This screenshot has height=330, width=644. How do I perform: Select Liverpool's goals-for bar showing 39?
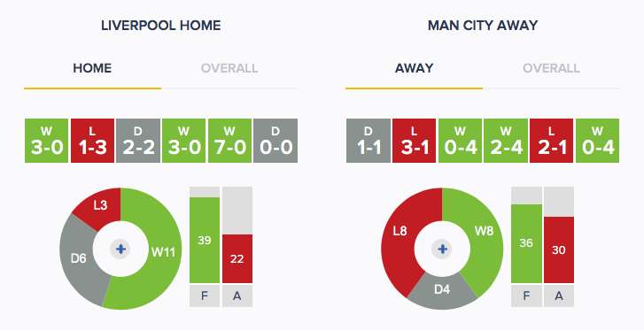coord(205,240)
